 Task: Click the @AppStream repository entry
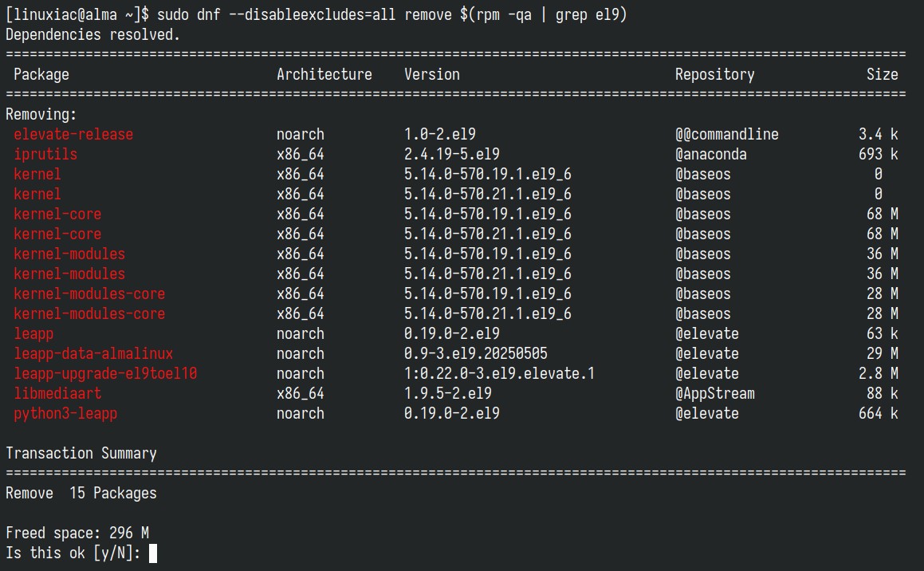click(715, 394)
